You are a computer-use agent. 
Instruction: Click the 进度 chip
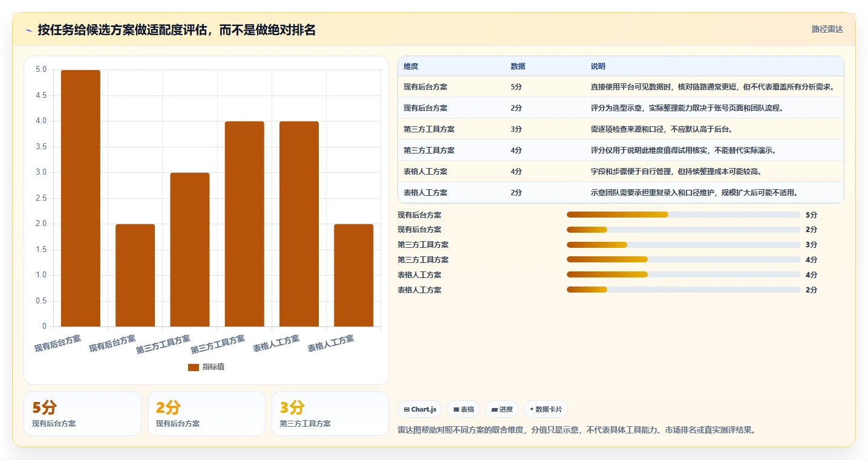[x=502, y=409]
